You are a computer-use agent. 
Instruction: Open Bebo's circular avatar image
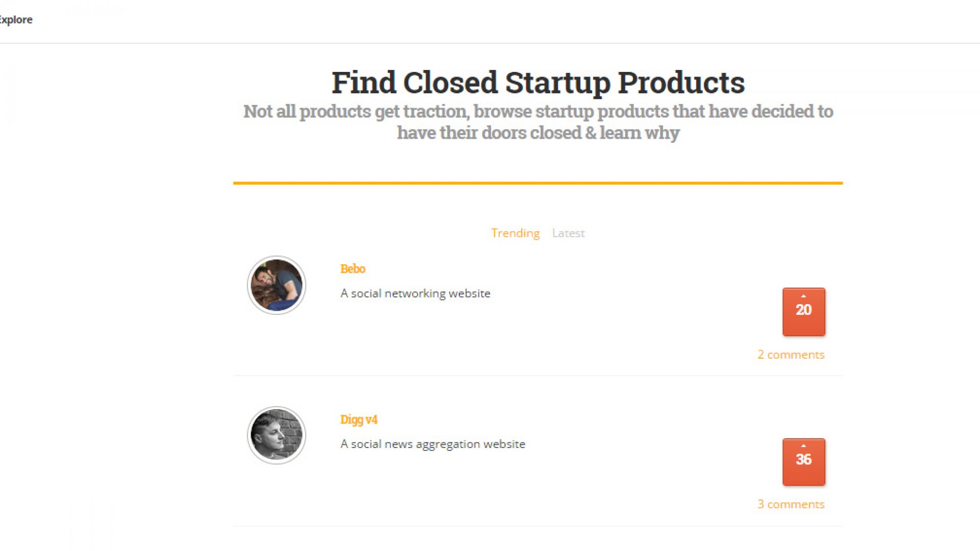[276, 285]
